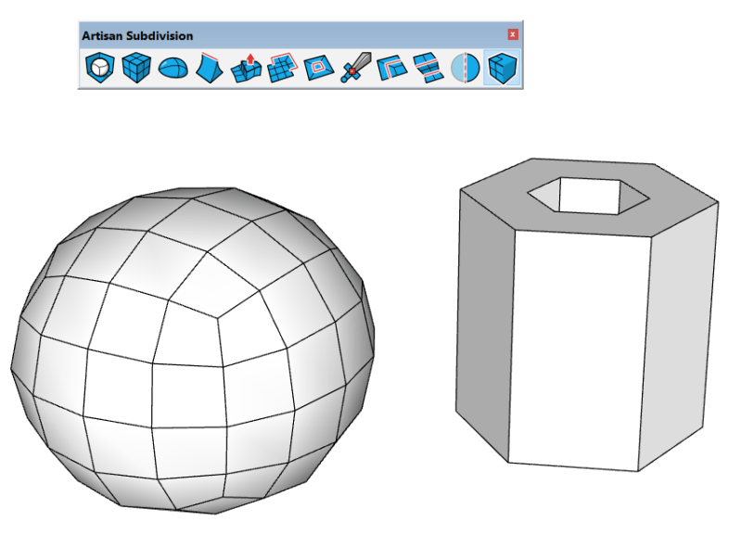Select the inset face square icon
Image resolution: width=741 pixels, height=560 pixels.
tap(319, 68)
